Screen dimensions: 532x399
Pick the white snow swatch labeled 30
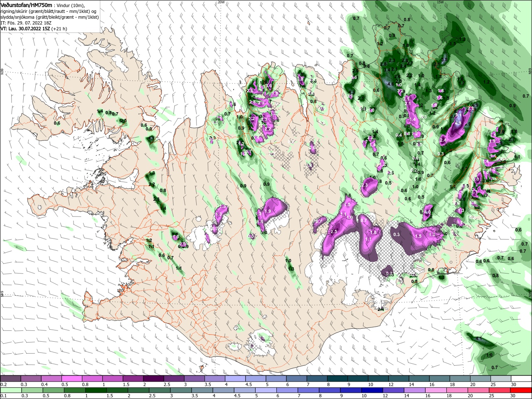(x=522, y=379)
